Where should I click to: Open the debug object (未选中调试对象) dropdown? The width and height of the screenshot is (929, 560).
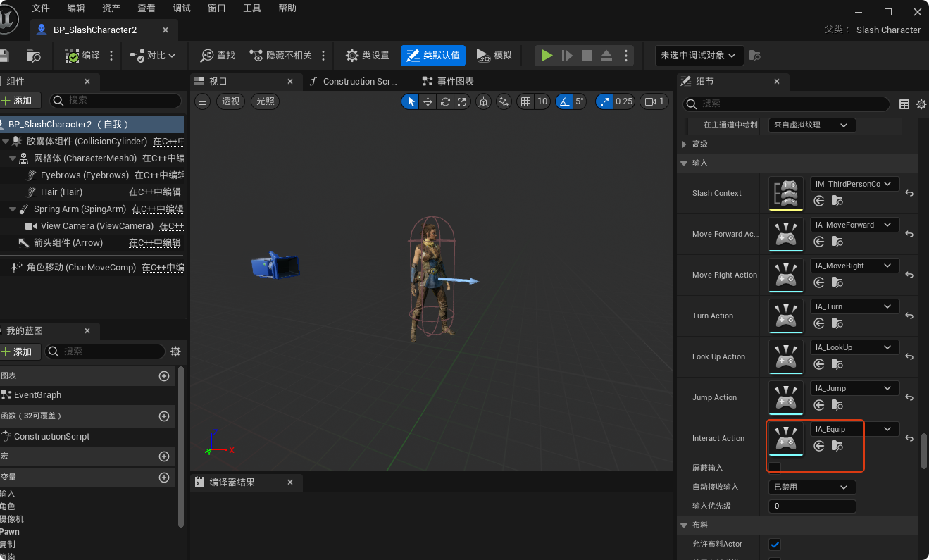point(699,56)
